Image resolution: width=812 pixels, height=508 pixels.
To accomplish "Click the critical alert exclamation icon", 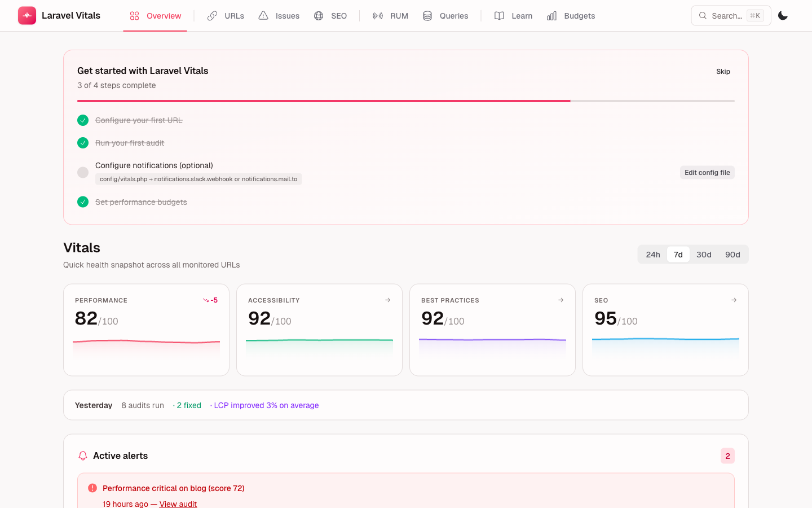I will pyautogui.click(x=92, y=488).
